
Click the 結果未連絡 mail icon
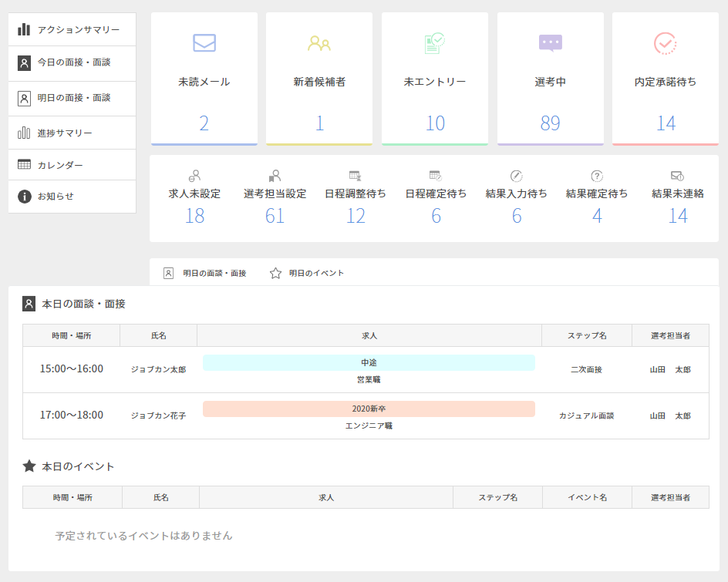click(x=677, y=176)
